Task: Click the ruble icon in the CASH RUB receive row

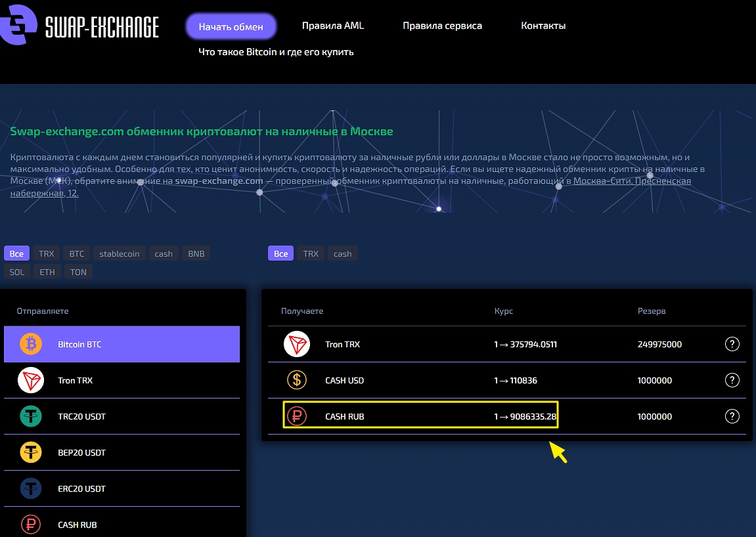Action: click(x=296, y=416)
